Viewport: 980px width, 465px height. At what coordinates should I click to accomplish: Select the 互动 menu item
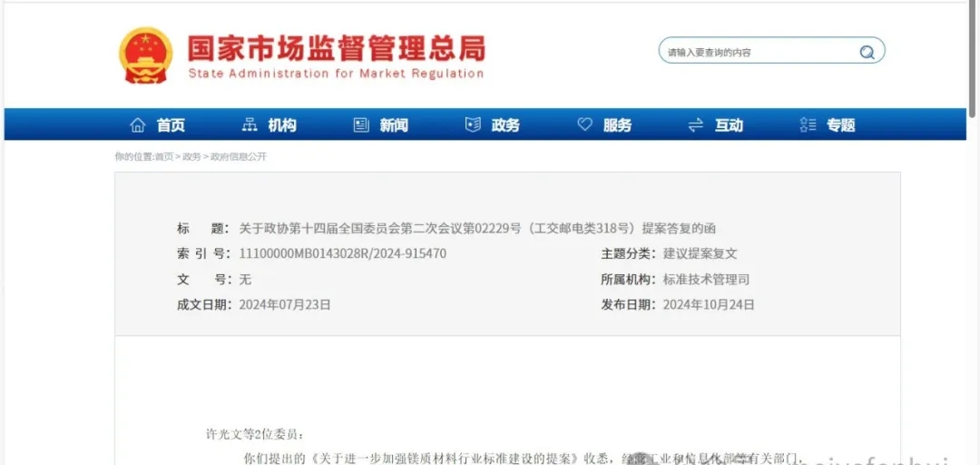(x=730, y=125)
